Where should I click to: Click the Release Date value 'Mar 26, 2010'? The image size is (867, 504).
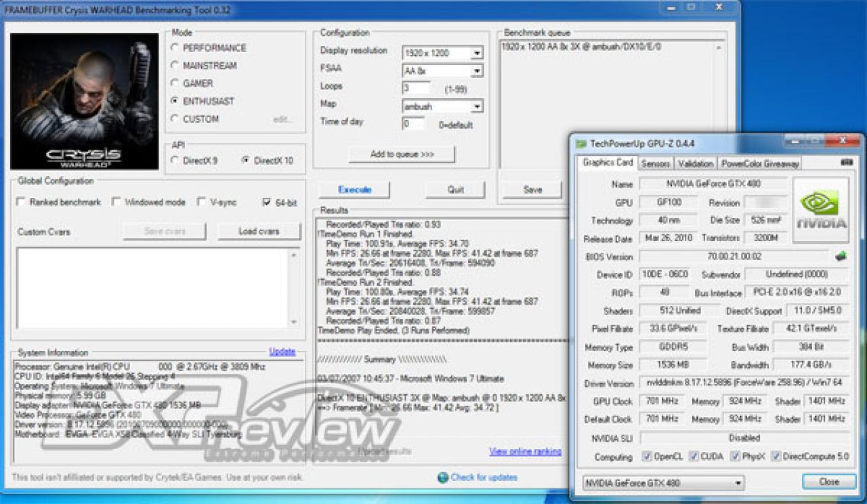[x=668, y=238]
